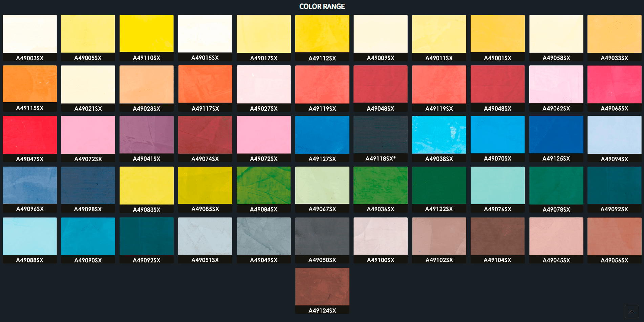Click the A49003SX label text
The width and height of the screenshot is (644, 322).
pos(30,58)
